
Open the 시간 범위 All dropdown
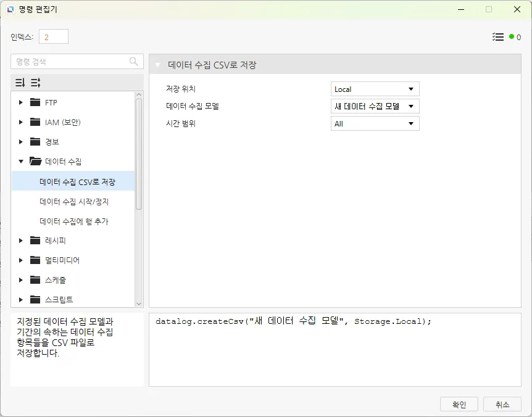(x=375, y=123)
